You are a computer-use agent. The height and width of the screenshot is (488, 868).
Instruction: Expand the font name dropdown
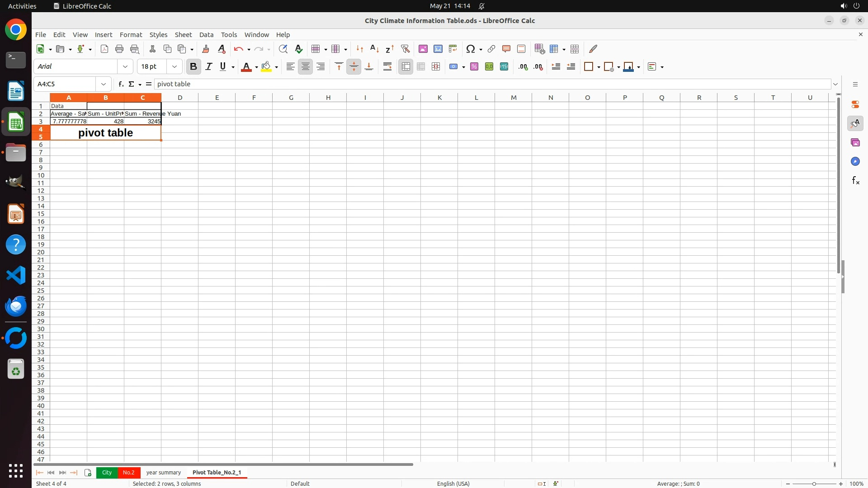125,67
